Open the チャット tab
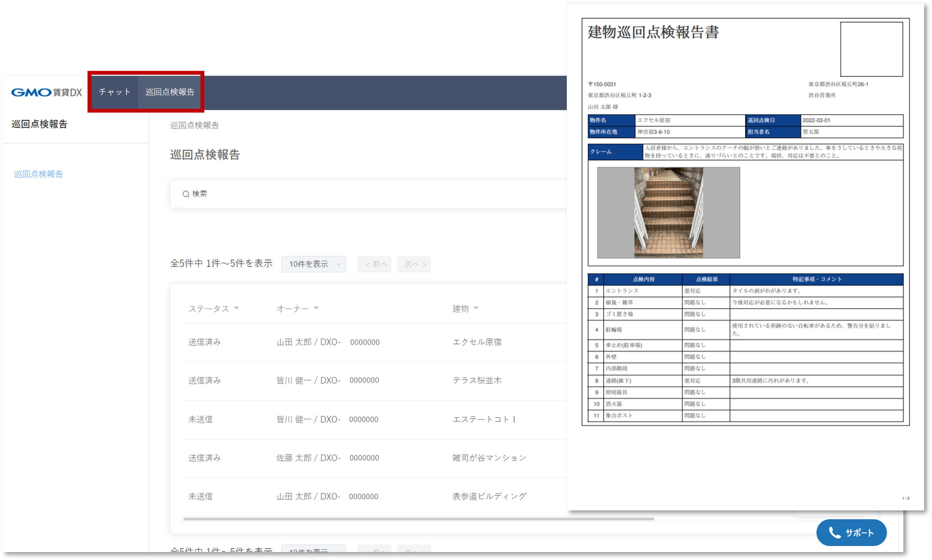Viewport: 932px width, 560px height. click(x=115, y=92)
